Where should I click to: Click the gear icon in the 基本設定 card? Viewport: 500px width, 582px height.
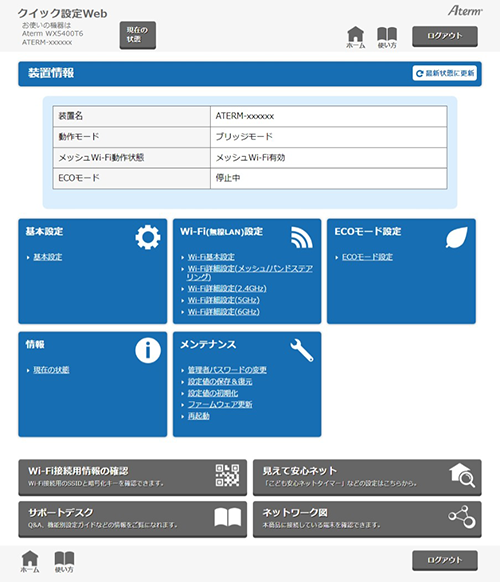[x=148, y=237]
